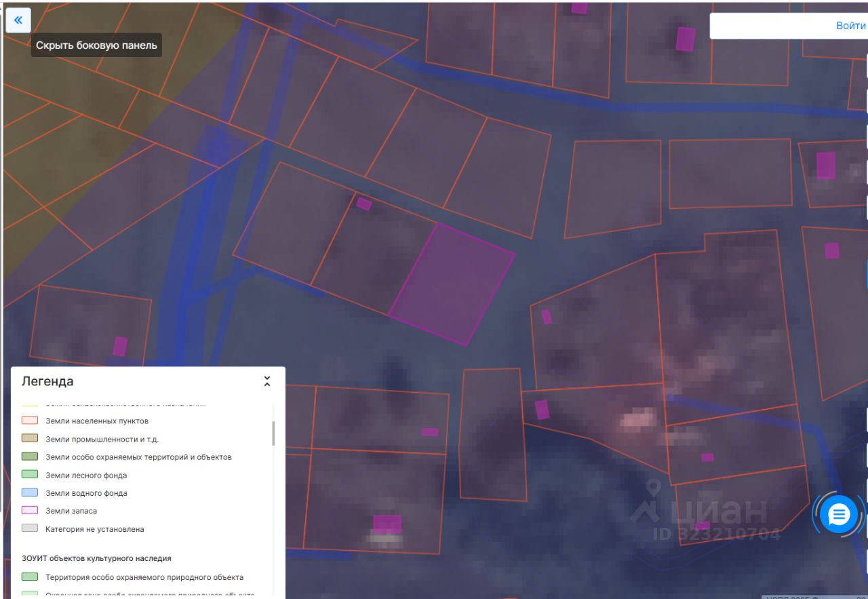Click the legend label Земли водного фонда
This screenshot has height=599, width=868.
pyautogui.click(x=86, y=493)
